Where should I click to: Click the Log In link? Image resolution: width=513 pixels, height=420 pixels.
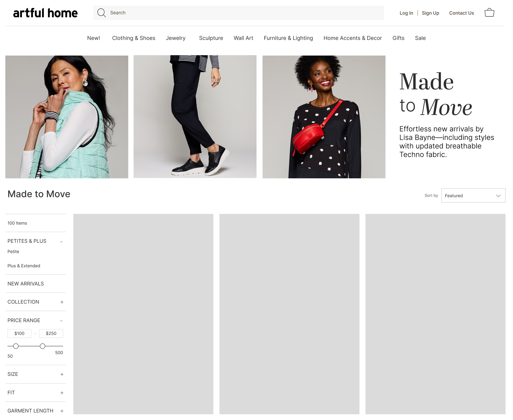point(406,13)
